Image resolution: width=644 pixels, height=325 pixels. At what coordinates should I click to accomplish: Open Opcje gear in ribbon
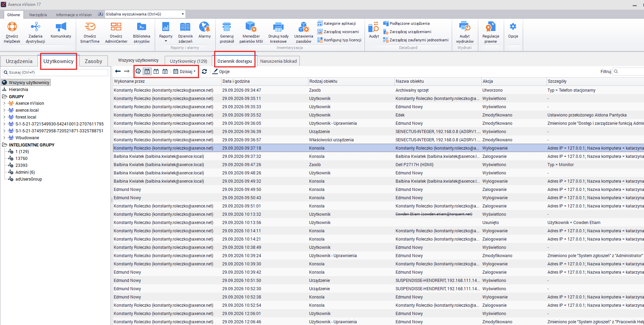coord(513,30)
